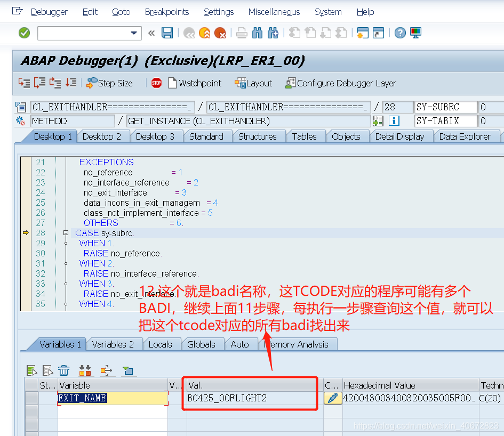Open the Breakpoints menu

(x=167, y=12)
